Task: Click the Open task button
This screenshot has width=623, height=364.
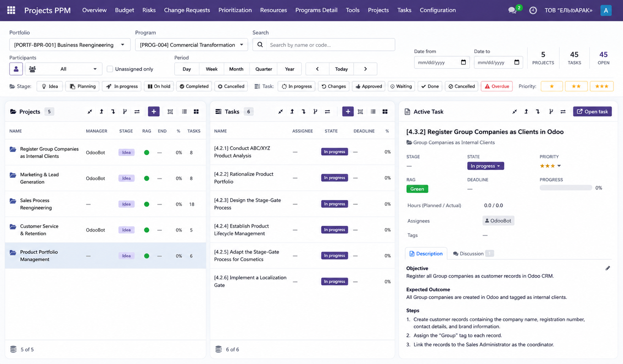Action: pyautogui.click(x=592, y=112)
